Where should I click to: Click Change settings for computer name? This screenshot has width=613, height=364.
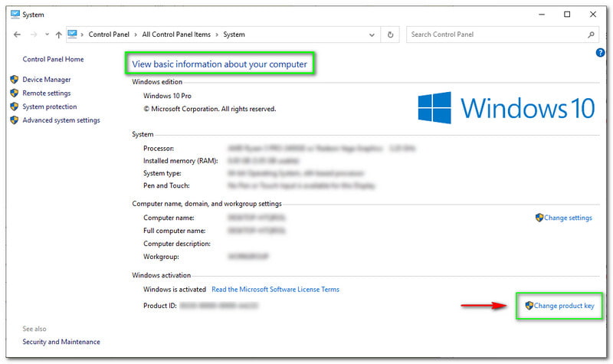click(x=568, y=218)
